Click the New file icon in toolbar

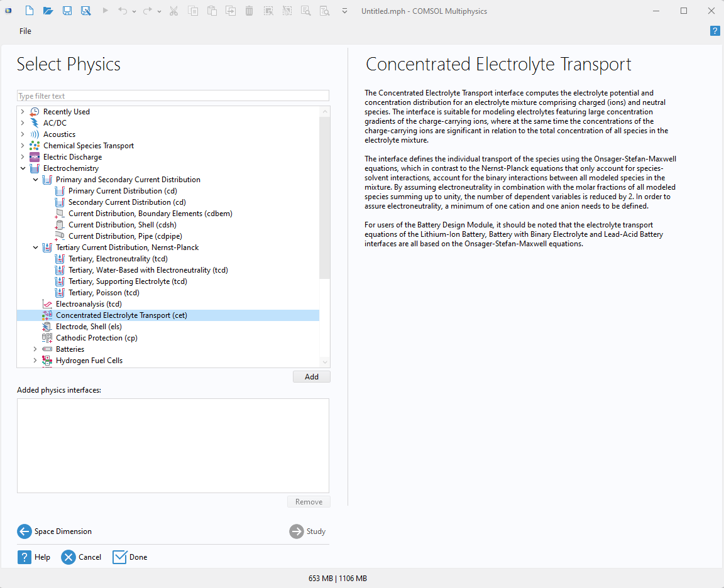click(29, 11)
